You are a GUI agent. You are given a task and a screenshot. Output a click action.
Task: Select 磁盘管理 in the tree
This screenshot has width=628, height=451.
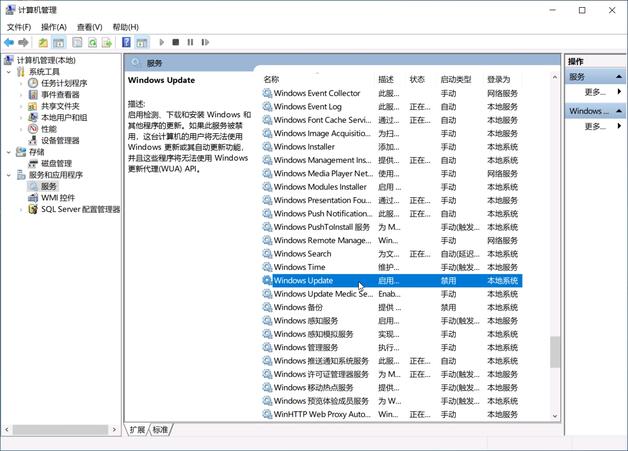point(56,163)
